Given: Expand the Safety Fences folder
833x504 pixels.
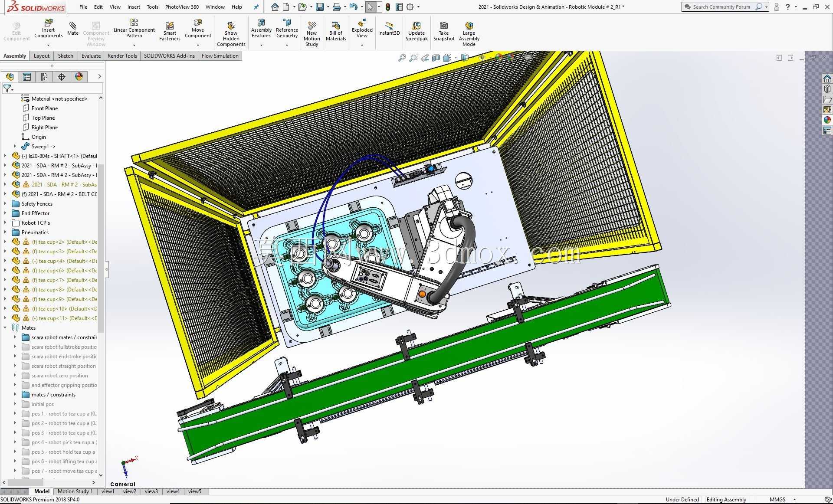Looking at the screenshot, I should (x=5, y=203).
